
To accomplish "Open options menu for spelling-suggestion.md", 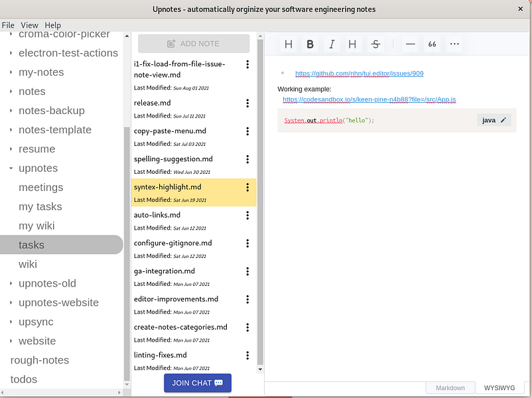I will 247,159.
